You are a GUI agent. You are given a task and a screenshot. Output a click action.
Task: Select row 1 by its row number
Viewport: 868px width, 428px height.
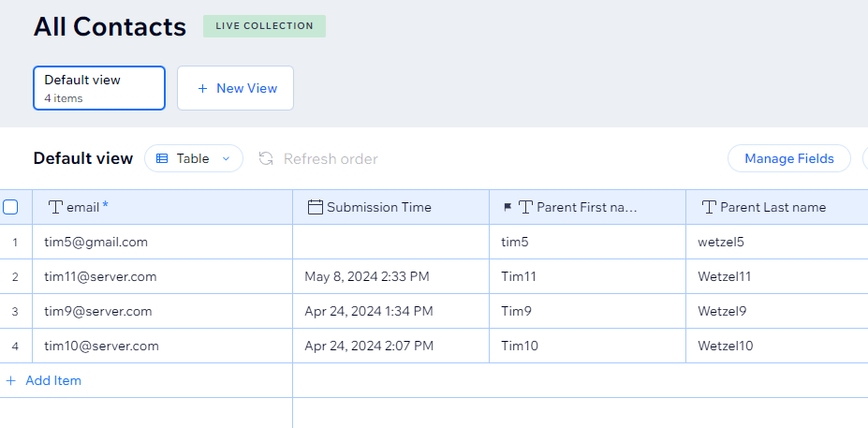coord(15,242)
